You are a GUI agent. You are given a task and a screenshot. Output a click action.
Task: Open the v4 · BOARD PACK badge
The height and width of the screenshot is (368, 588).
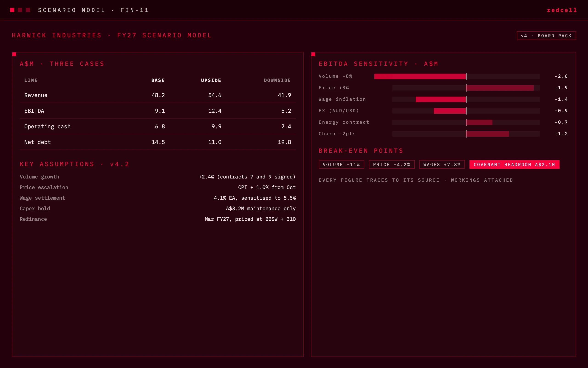click(546, 36)
